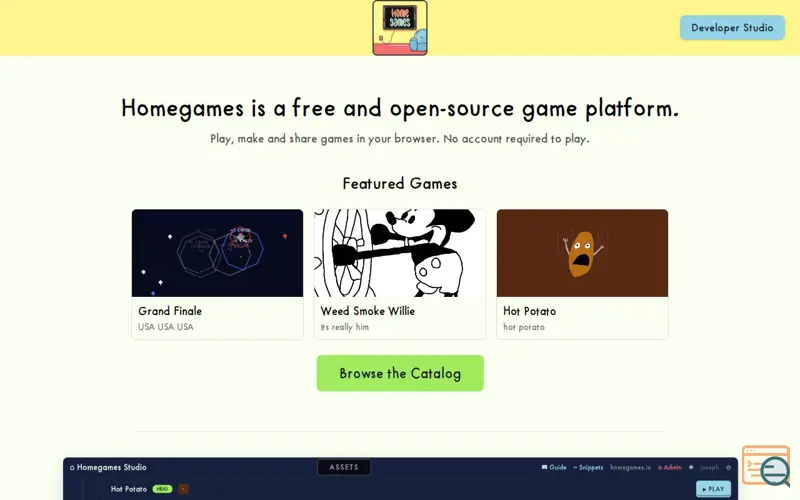Click the lowercase 'hot potato' description
The height and width of the screenshot is (500, 800).
524,327
